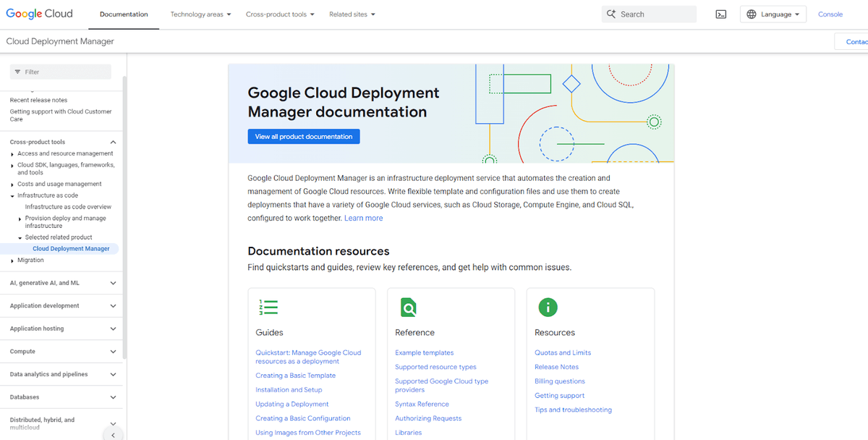This screenshot has width=868, height=440.
Task: Open the Related sites dropdown
Action: click(352, 14)
